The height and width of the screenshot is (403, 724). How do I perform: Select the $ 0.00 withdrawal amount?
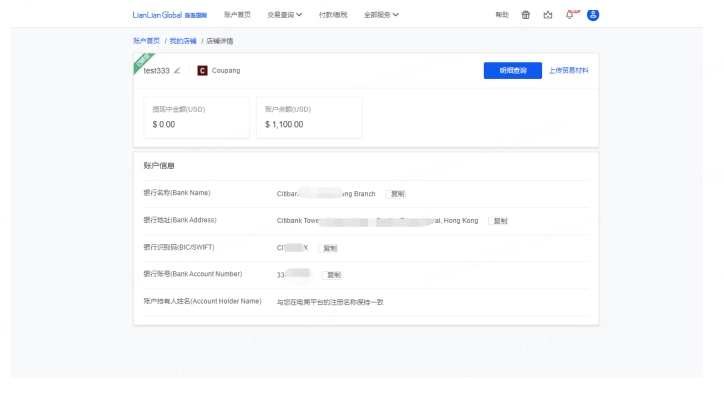pyautogui.click(x=164, y=125)
